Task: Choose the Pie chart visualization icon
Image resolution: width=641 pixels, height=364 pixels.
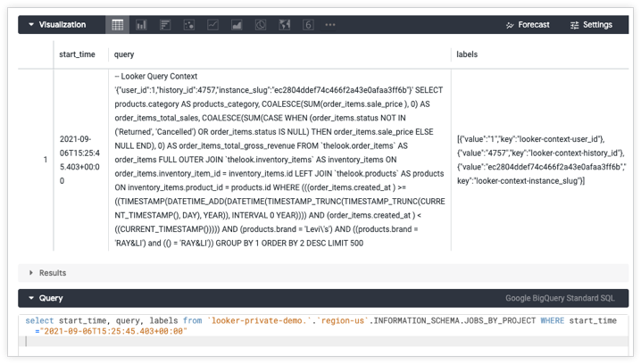Action: click(261, 25)
